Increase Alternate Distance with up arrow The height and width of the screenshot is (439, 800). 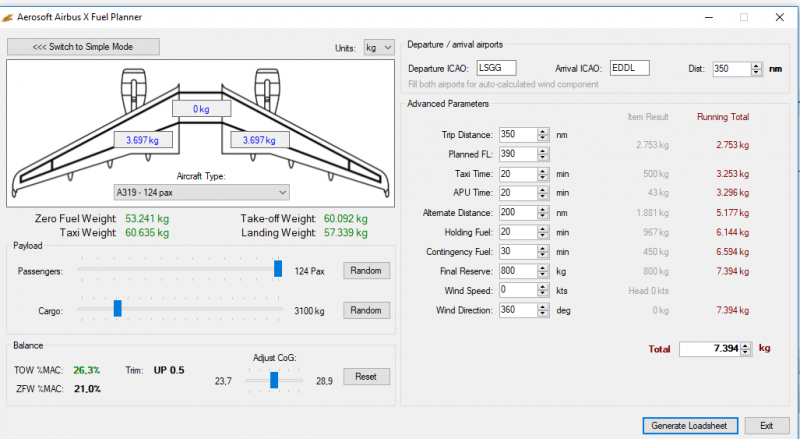point(543,209)
